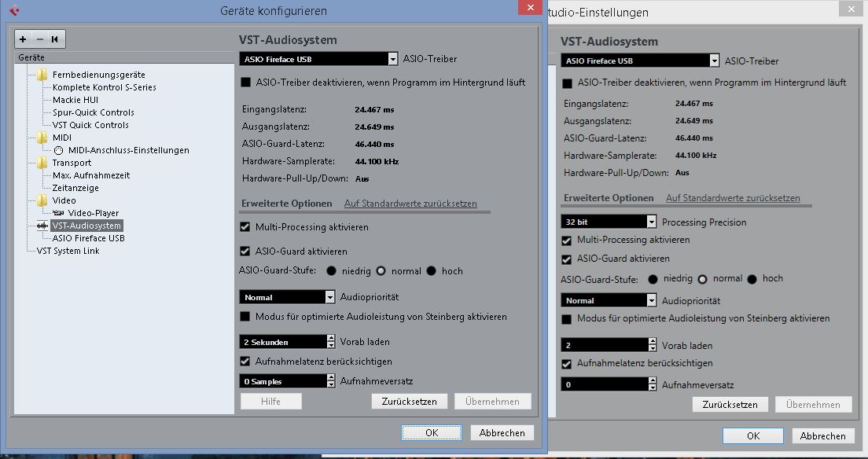Toggle ASIO-Treiber deaktivieren in Studio-Einstellungen window
Image resolution: width=868 pixels, height=459 pixels.
tap(567, 83)
